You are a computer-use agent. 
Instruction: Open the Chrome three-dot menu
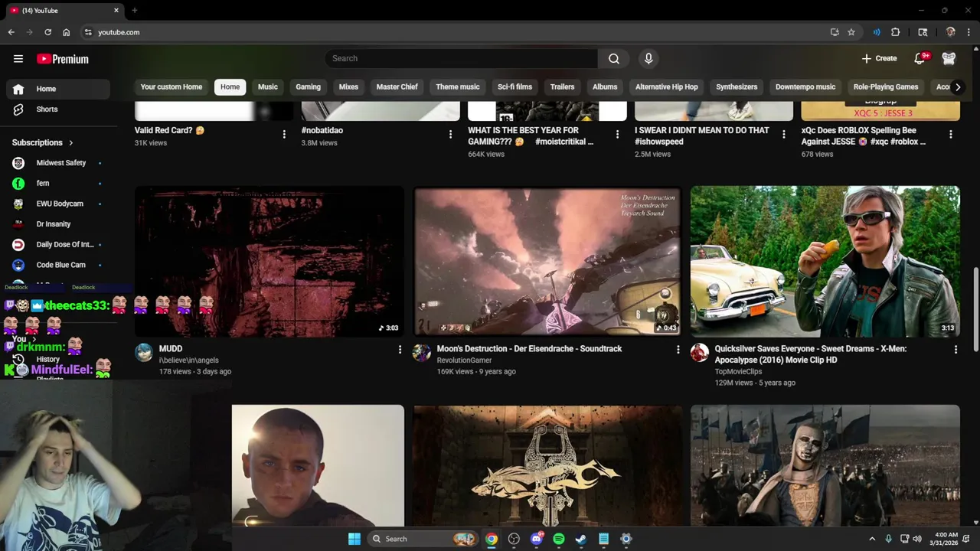969,32
